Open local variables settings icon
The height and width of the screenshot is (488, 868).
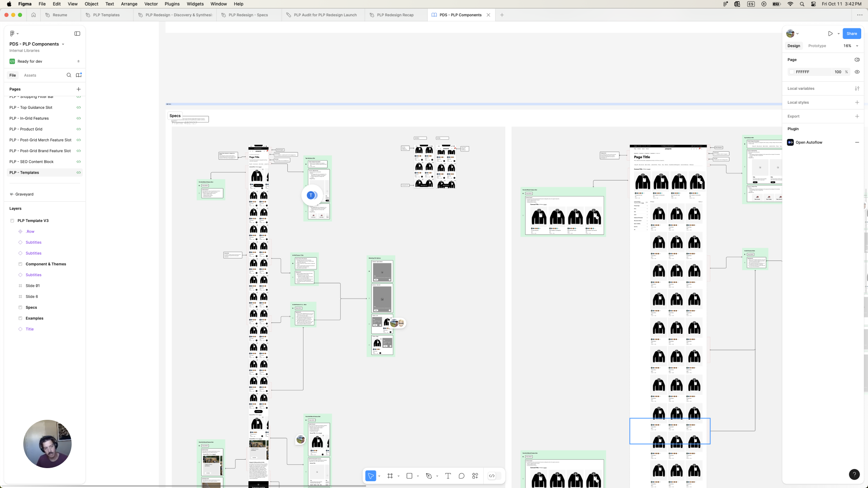pyautogui.click(x=857, y=89)
